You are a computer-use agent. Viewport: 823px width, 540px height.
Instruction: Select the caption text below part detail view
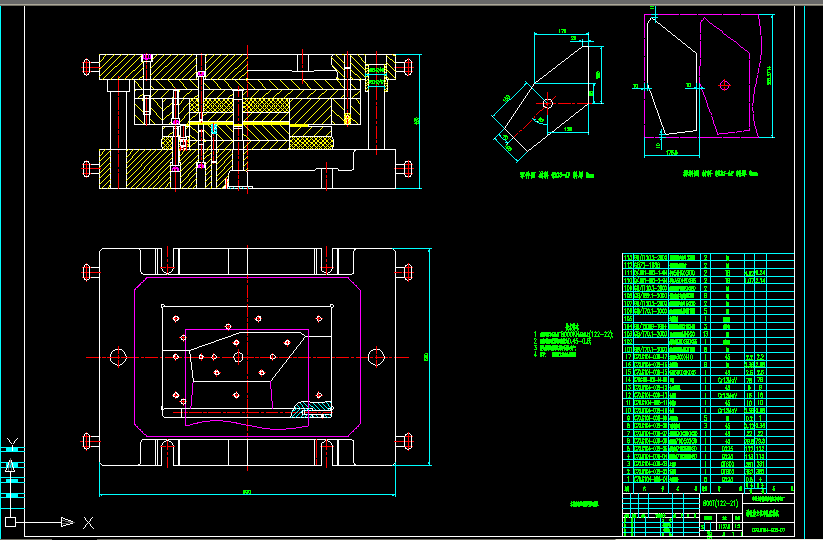pos(556,173)
